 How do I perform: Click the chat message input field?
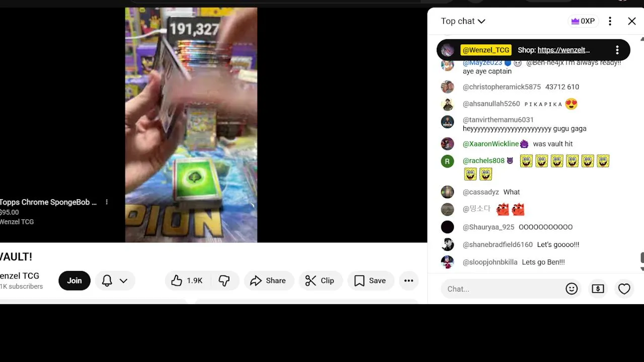click(501, 289)
